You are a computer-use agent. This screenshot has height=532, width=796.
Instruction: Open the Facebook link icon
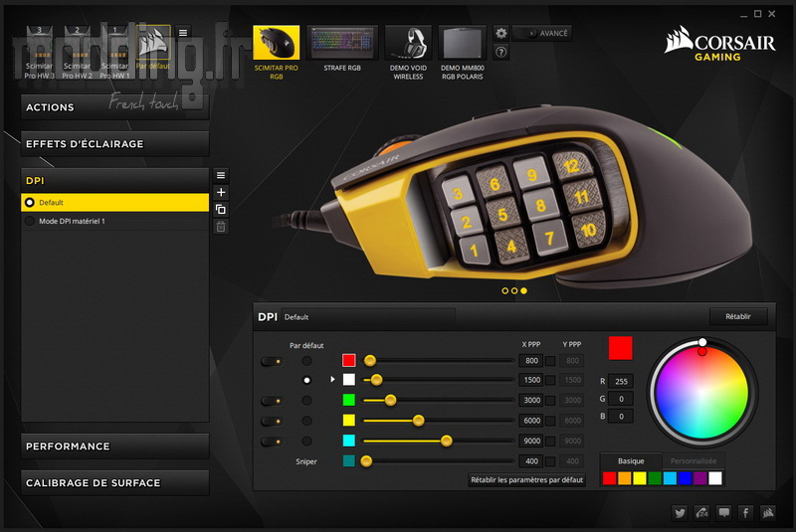[745, 513]
